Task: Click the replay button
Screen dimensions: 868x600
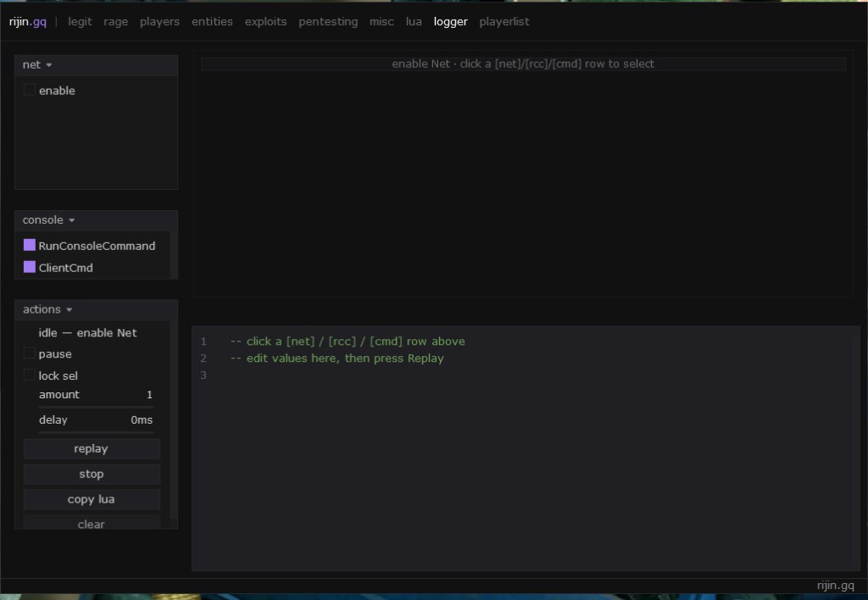Action: (92, 449)
